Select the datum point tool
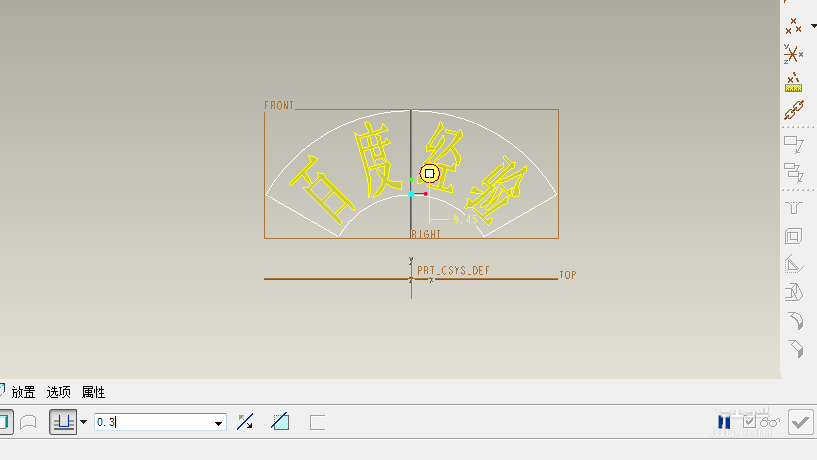817x460 pixels. [794, 26]
